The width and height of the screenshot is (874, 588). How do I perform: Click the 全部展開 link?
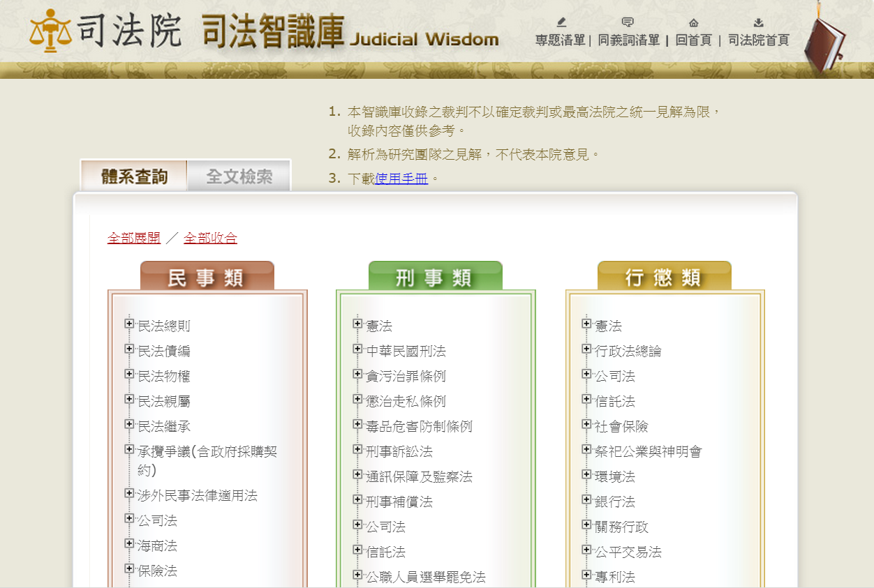pyautogui.click(x=133, y=238)
